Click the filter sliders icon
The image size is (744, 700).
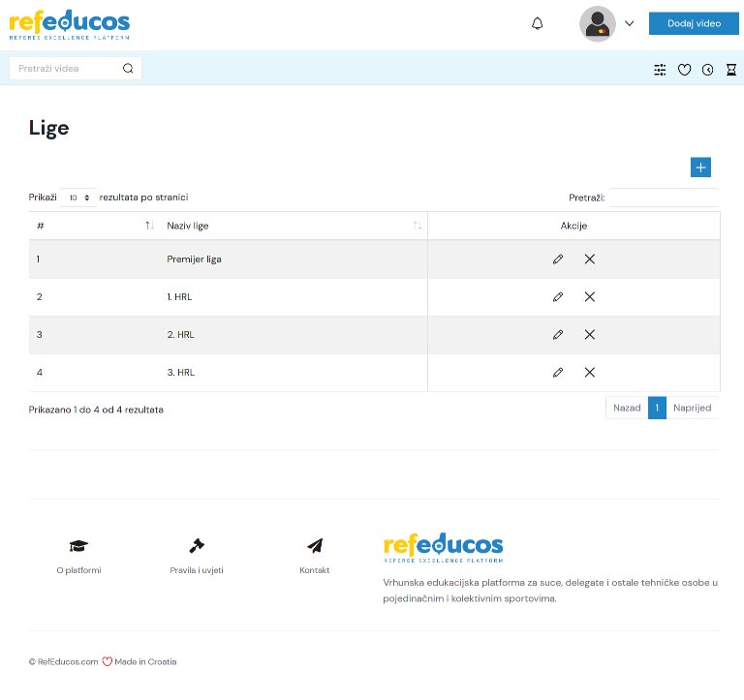(661, 70)
